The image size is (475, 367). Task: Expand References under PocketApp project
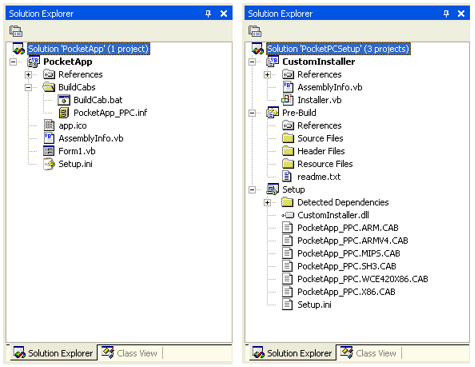tap(28, 75)
